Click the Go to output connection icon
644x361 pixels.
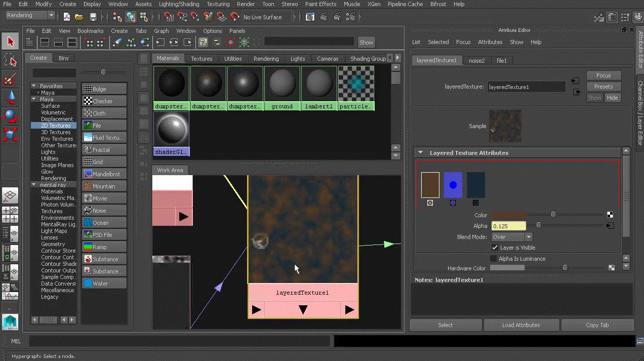point(576,92)
